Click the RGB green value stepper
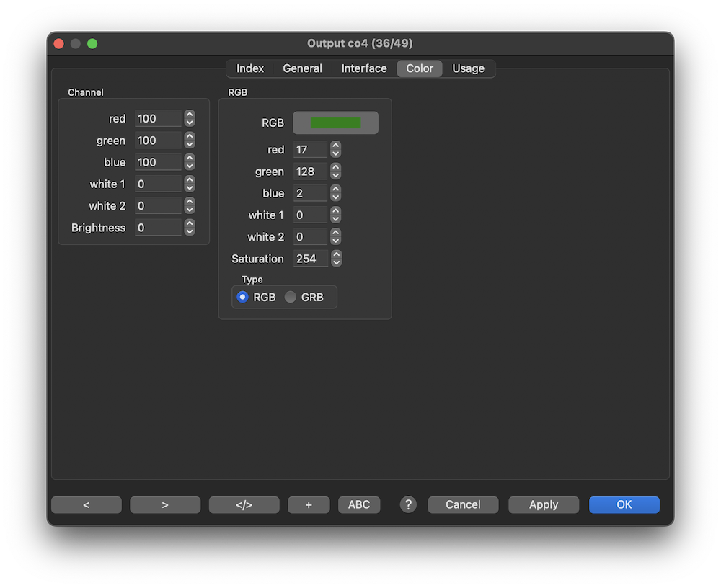Viewport: 721px width, 588px height. [336, 171]
